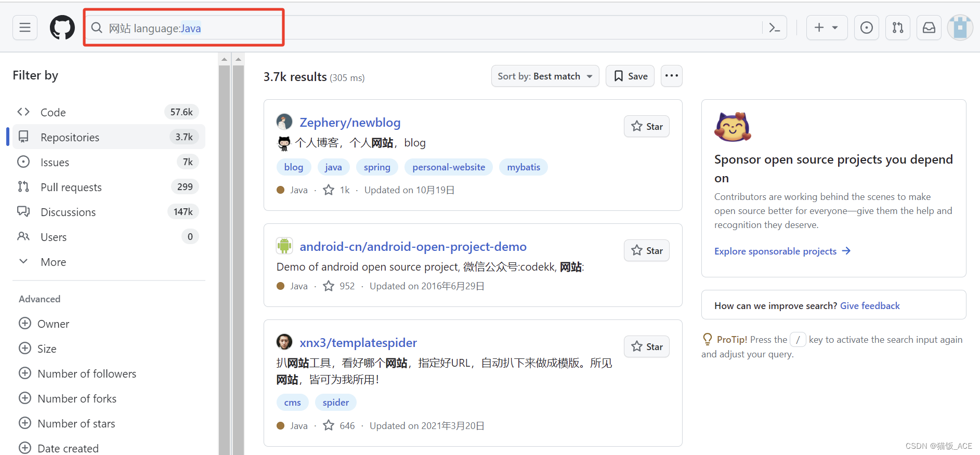This screenshot has width=980, height=455.
Task: Open the command palette icon
Action: (775, 28)
